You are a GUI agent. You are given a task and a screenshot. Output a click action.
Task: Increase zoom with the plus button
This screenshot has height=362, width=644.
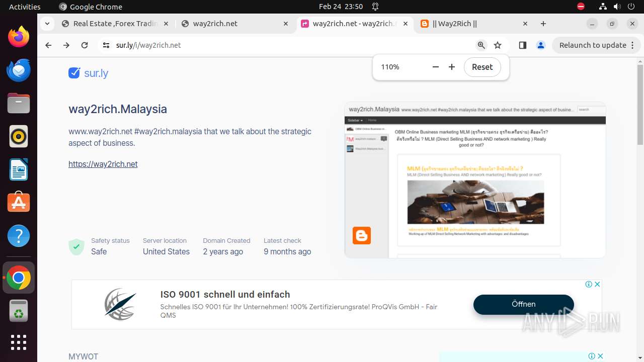click(452, 67)
